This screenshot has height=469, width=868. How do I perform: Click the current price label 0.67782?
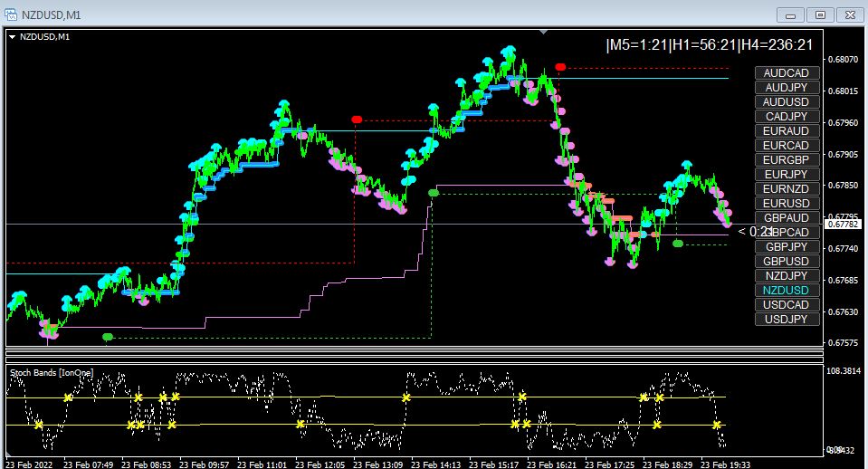tap(842, 225)
